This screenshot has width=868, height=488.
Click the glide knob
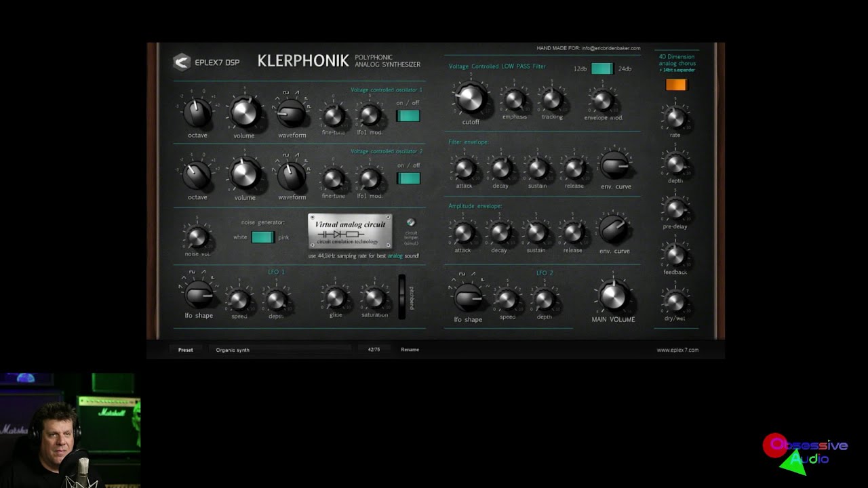tap(335, 298)
